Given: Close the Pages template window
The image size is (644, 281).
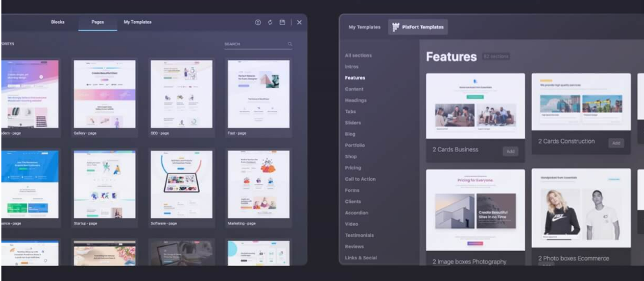Looking at the screenshot, I should [299, 22].
